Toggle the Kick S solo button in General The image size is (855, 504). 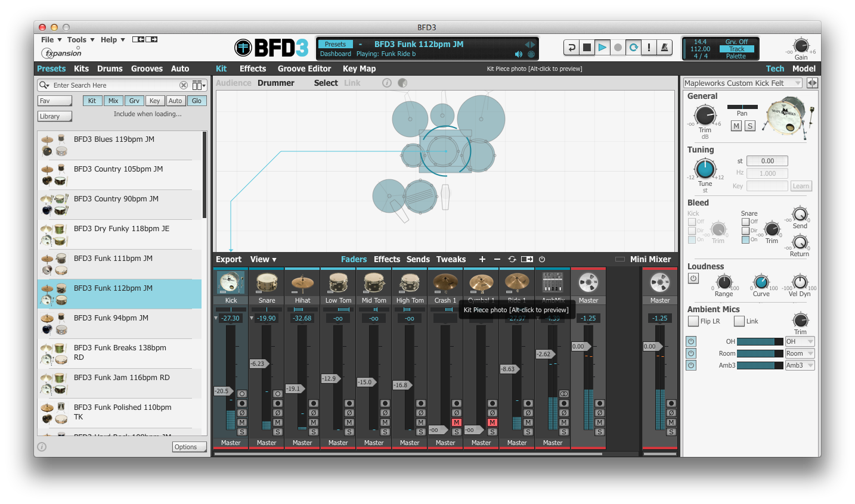click(x=750, y=126)
